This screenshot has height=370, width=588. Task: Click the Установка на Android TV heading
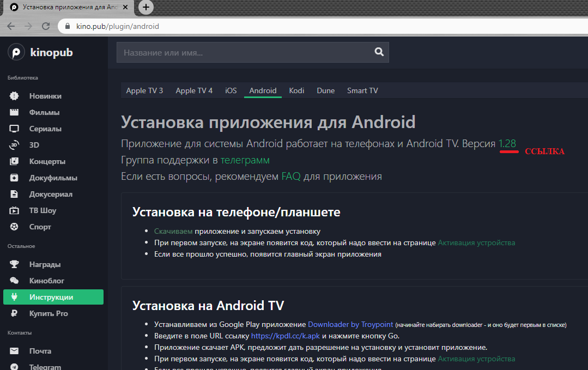tap(208, 306)
